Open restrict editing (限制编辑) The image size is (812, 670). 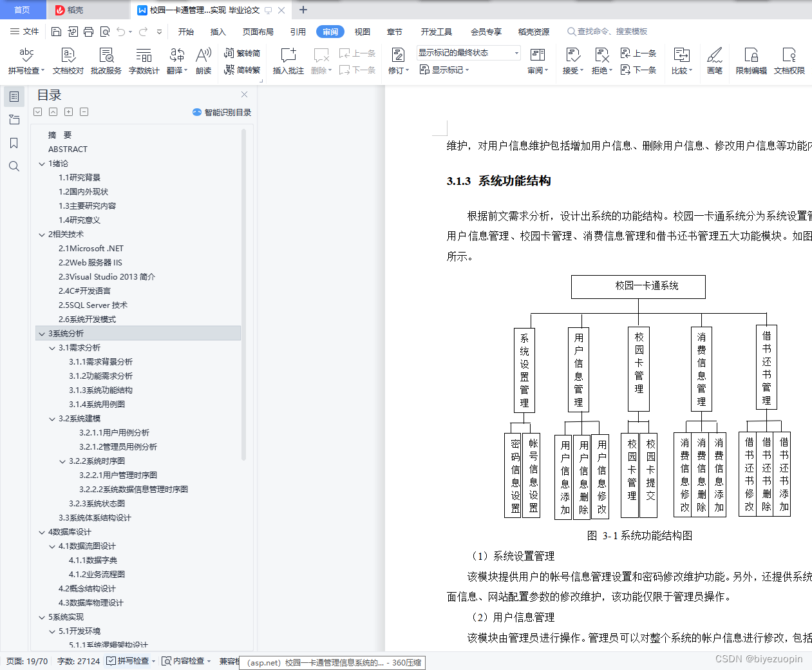point(751,61)
